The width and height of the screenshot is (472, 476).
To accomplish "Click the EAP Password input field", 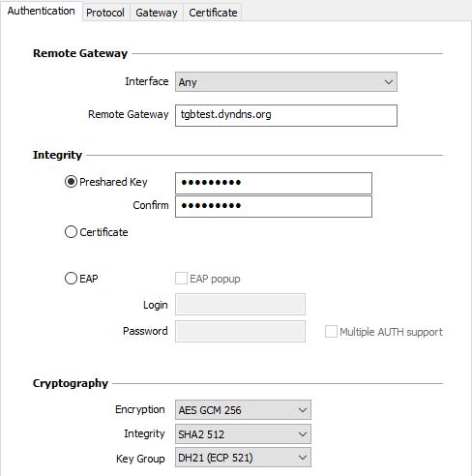I will click(240, 331).
